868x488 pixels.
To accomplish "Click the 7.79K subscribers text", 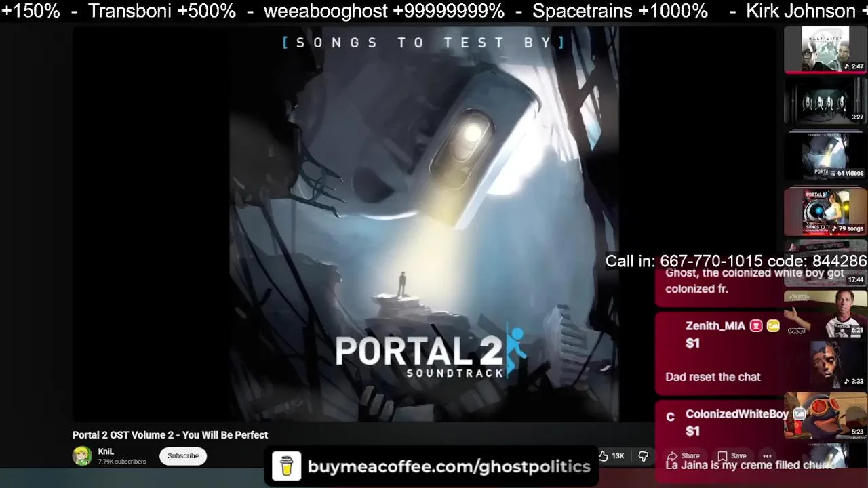I will pos(122,462).
